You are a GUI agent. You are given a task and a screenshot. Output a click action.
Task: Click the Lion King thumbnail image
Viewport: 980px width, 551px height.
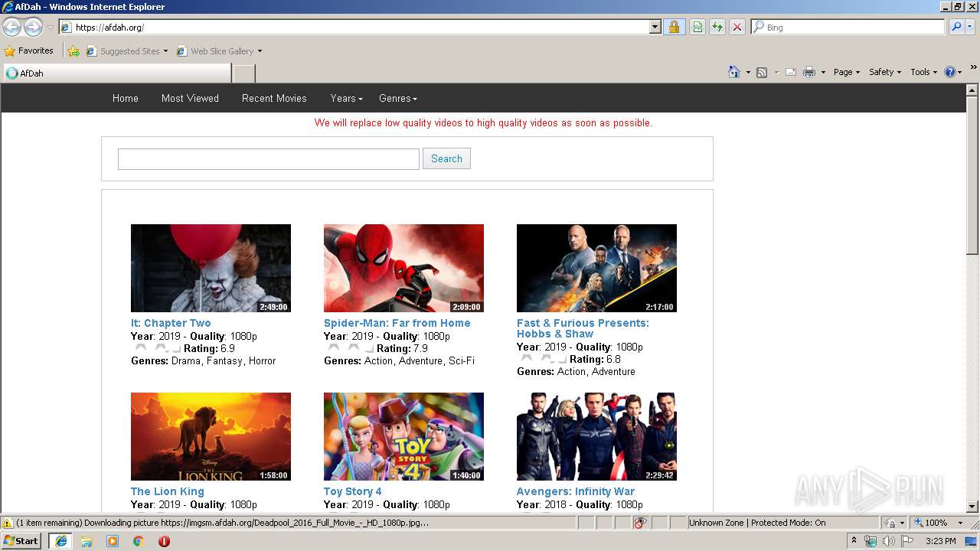pos(211,436)
